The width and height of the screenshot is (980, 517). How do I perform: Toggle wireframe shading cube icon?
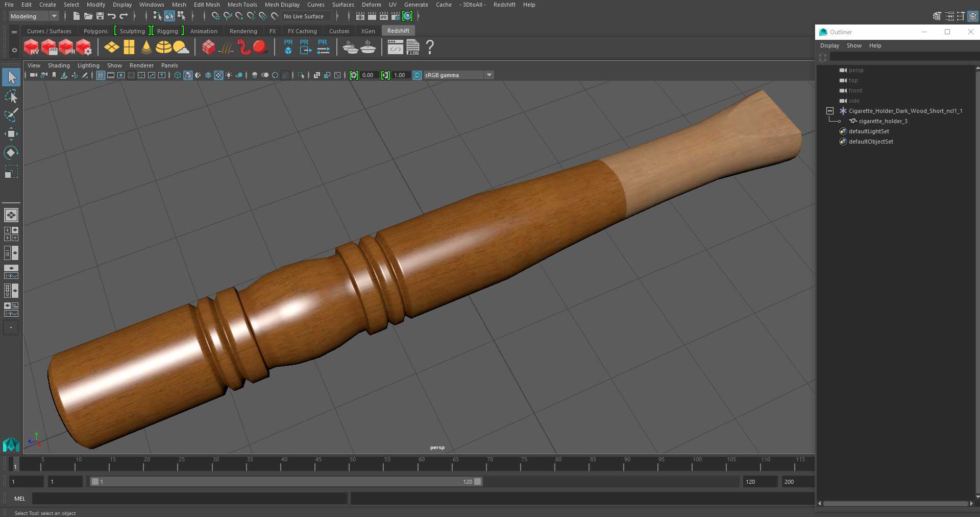[178, 75]
